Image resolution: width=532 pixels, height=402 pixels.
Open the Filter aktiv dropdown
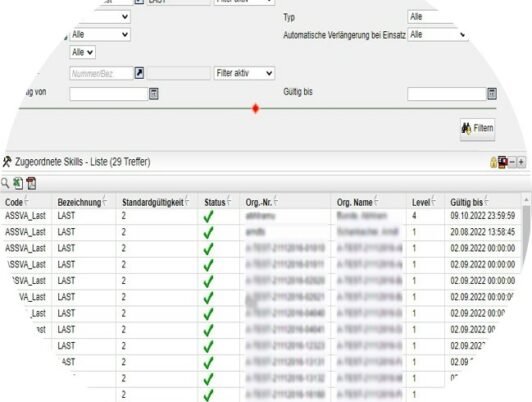(x=244, y=73)
